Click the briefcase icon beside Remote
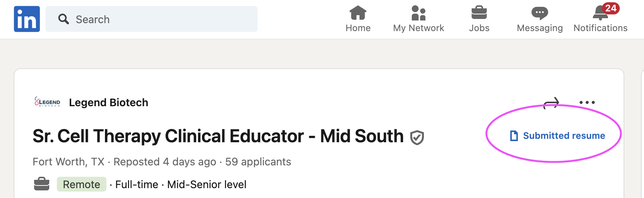The width and height of the screenshot is (644, 198). tap(42, 184)
